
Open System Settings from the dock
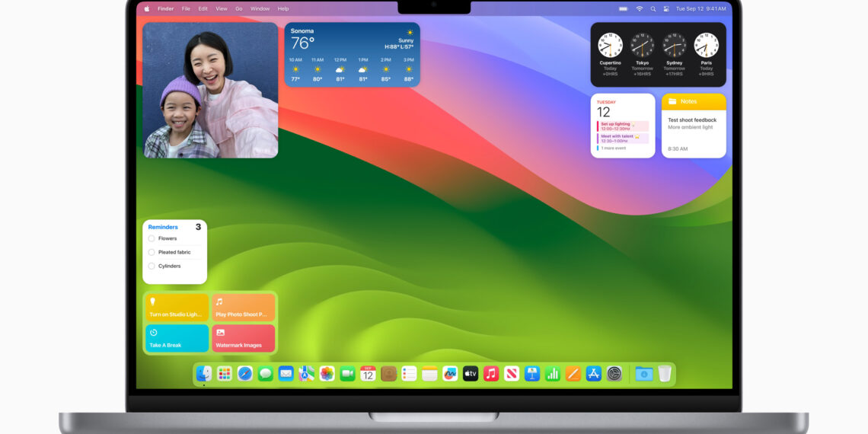(614, 373)
